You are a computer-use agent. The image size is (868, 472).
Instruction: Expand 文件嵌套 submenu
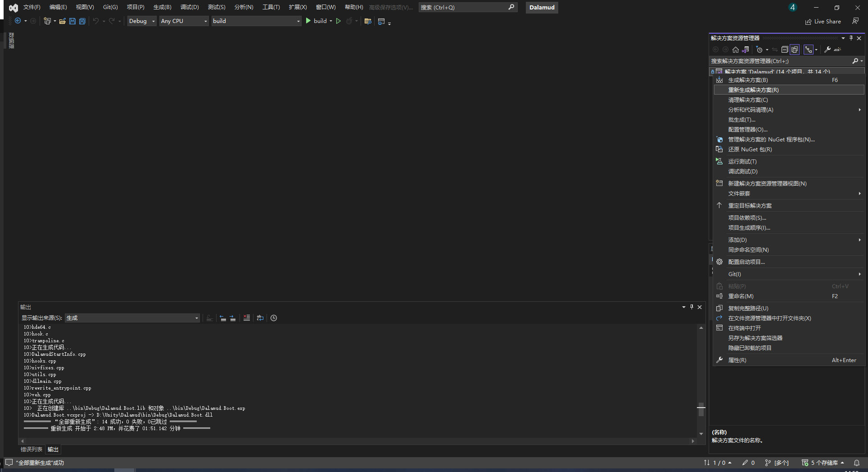(x=789, y=194)
